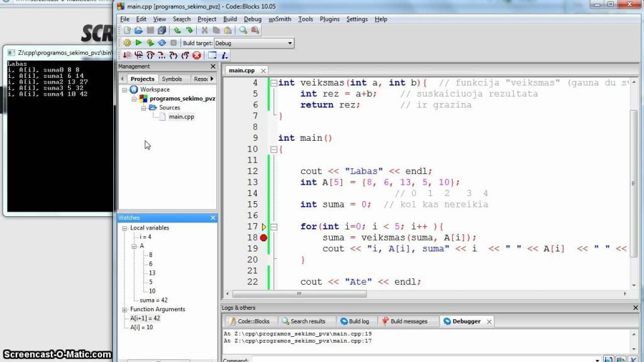Image resolution: width=644 pixels, height=362 pixels.
Task: Click the Open file folder icon
Action: click(138, 30)
